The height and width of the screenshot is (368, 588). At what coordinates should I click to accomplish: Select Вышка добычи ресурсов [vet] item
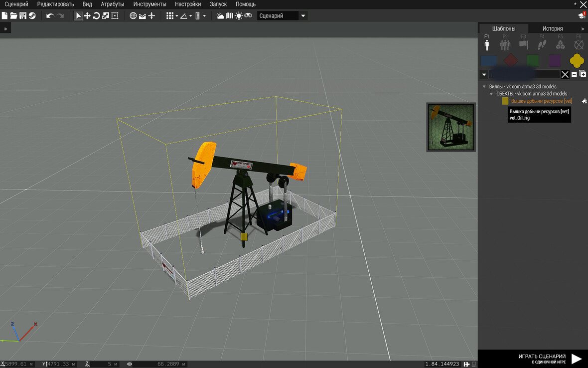541,101
